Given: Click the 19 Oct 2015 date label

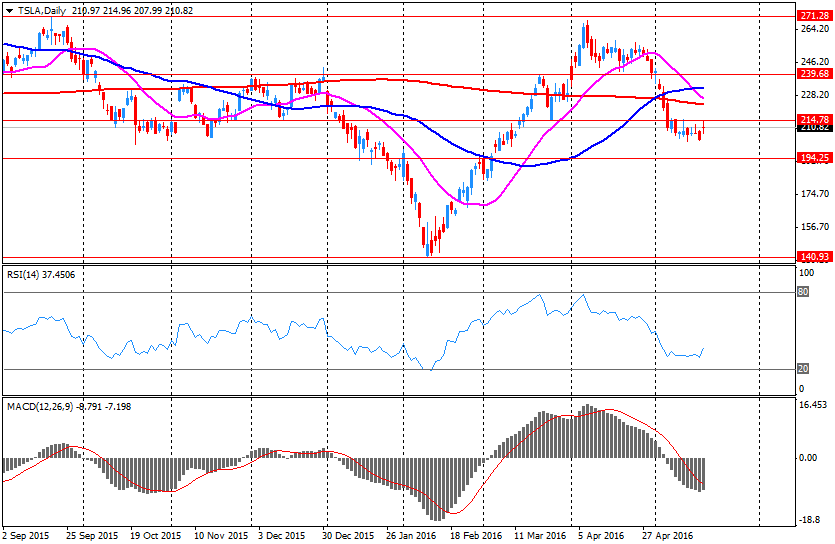Looking at the screenshot, I should (x=154, y=535).
